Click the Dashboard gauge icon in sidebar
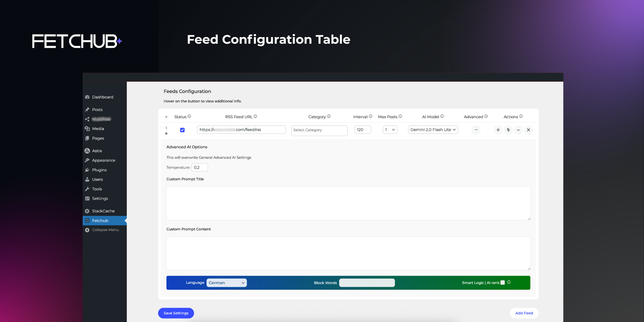 coord(87,97)
